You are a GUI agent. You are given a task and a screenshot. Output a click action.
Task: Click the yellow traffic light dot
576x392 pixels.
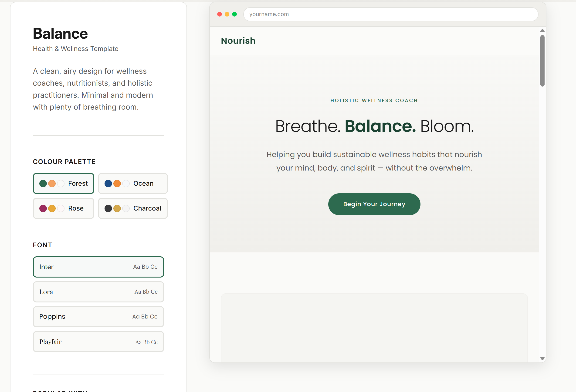227,14
